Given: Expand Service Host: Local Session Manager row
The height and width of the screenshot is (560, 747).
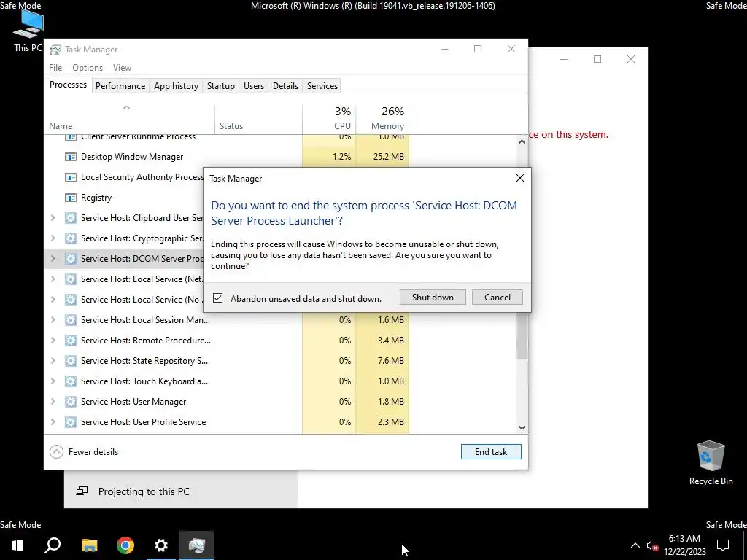Looking at the screenshot, I should [53, 320].
